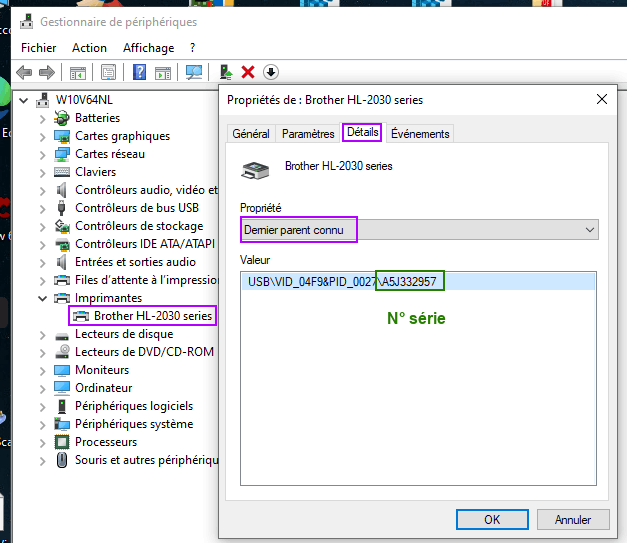Select Contrôleurs audio, vidéo tree item
Viewport: 627px width, 543px height.
pos(146,190)
